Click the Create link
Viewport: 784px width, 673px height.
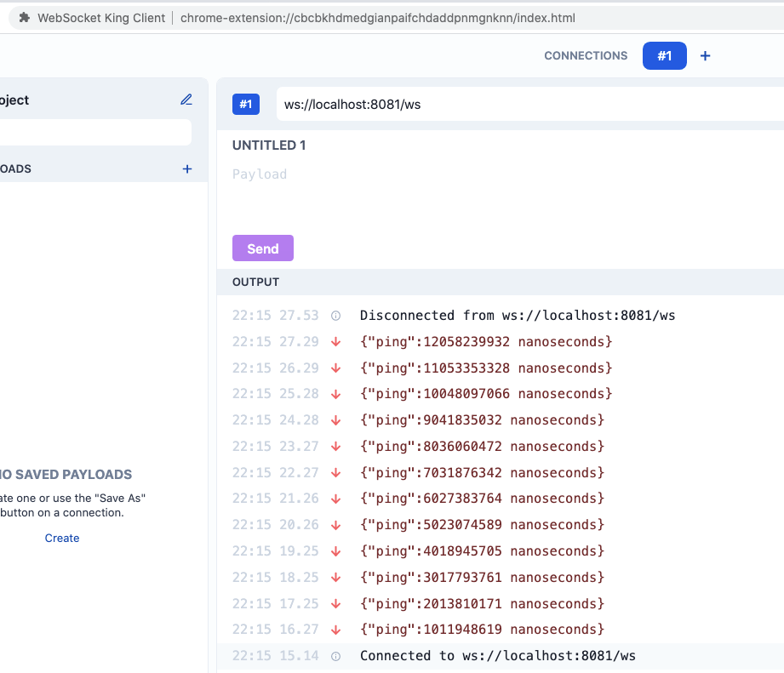click(x=62, y=538)
